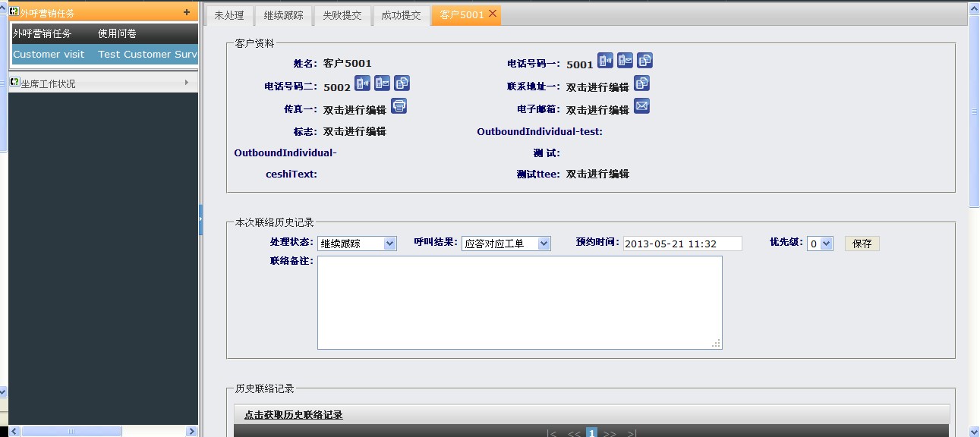This screenshot has height=437, width=980.
Task: Switch to the 成功提交 tab
Action: [x=401, y=15]
